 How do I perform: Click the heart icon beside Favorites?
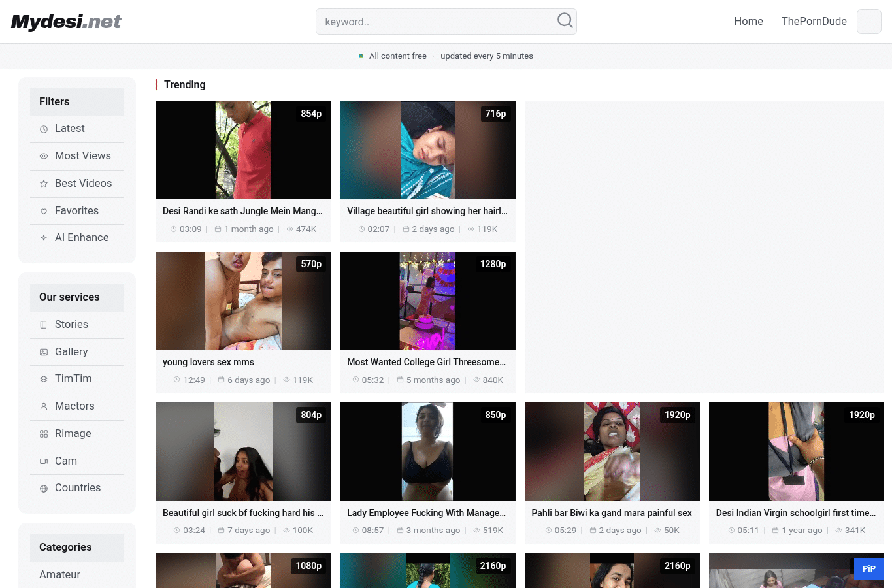(44, 211)
